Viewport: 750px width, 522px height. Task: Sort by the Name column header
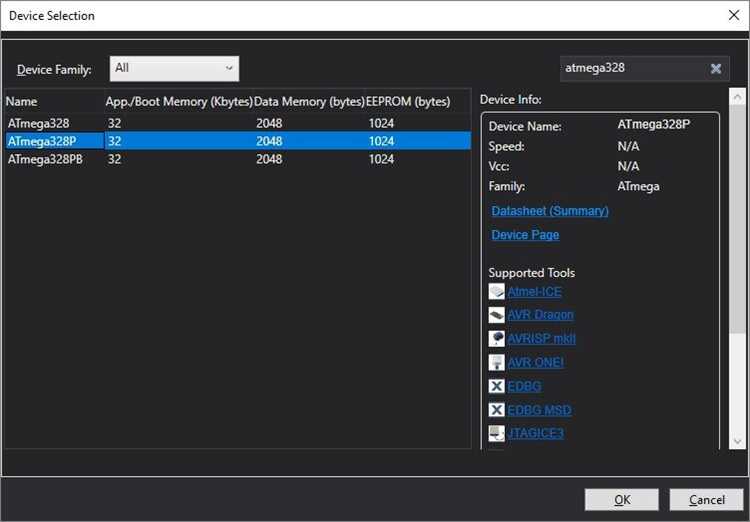click(55, 101)
